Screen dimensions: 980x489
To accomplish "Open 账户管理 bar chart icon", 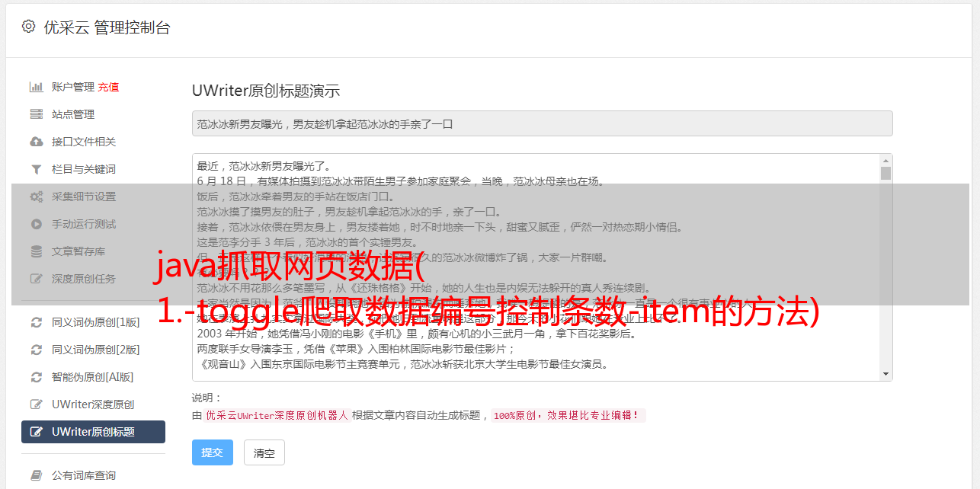I will pyautogui.click(x=36, y=87).
